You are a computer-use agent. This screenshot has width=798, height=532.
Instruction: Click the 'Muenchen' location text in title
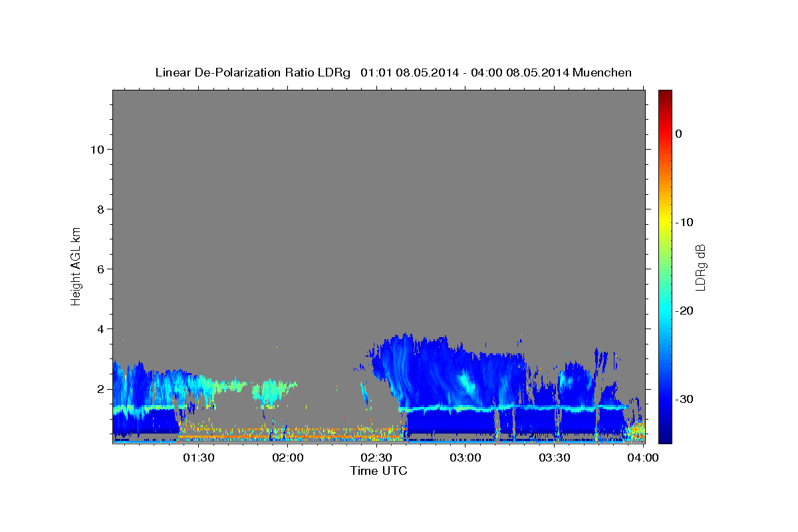point(603,72)
